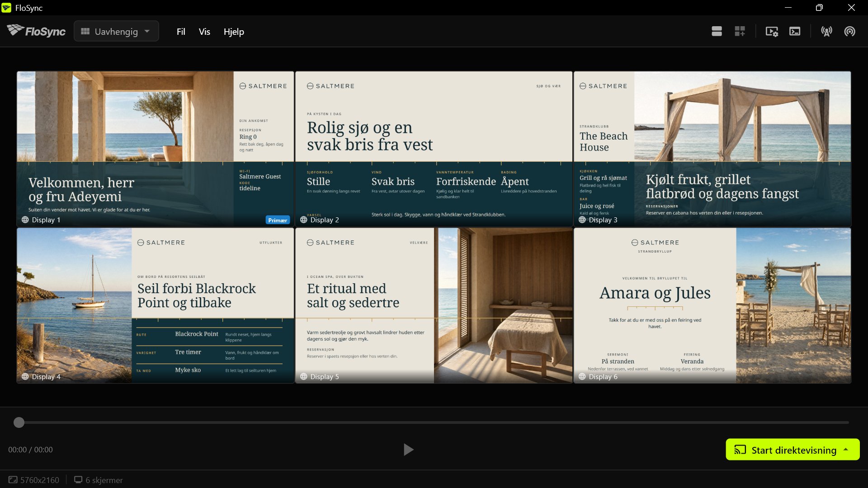The height and width of the screenshot is (488, 868).
Task: Click the add display grid icon
Action: coord(740,31)
